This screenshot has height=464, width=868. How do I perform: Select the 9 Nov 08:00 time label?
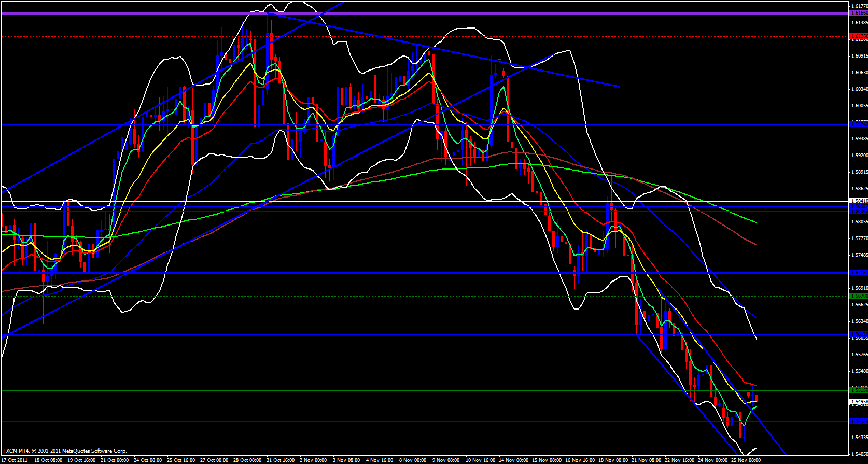pyautogui.click(x=446, y=460)
